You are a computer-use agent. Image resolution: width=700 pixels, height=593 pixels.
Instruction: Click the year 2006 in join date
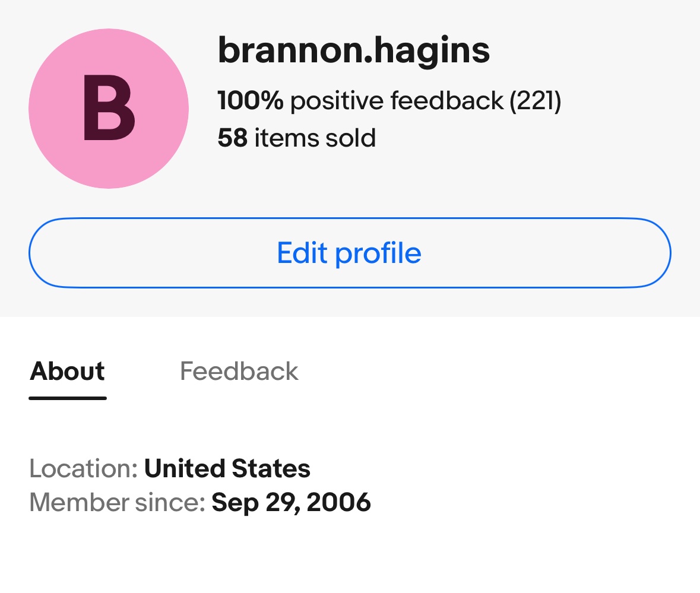click(341, 502)
